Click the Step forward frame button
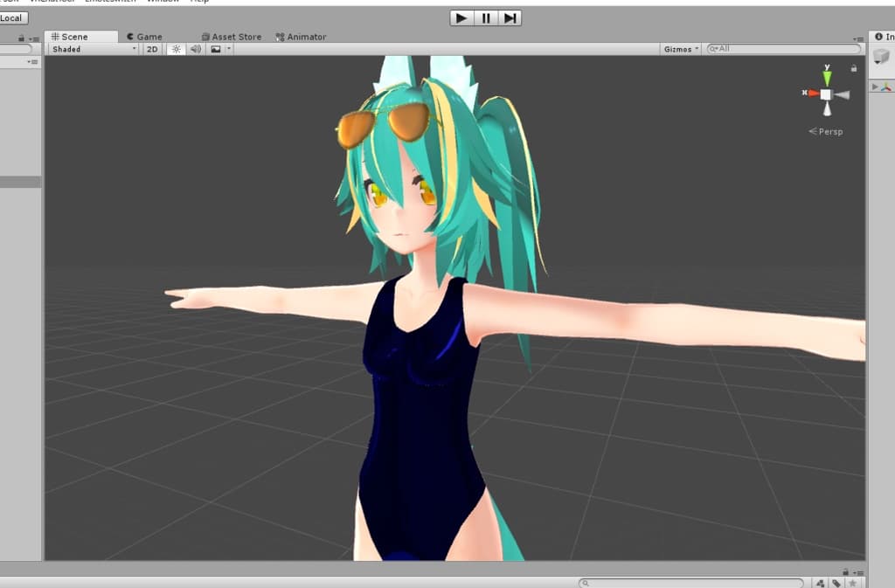The image size is (895, 588). coord(510,18)
